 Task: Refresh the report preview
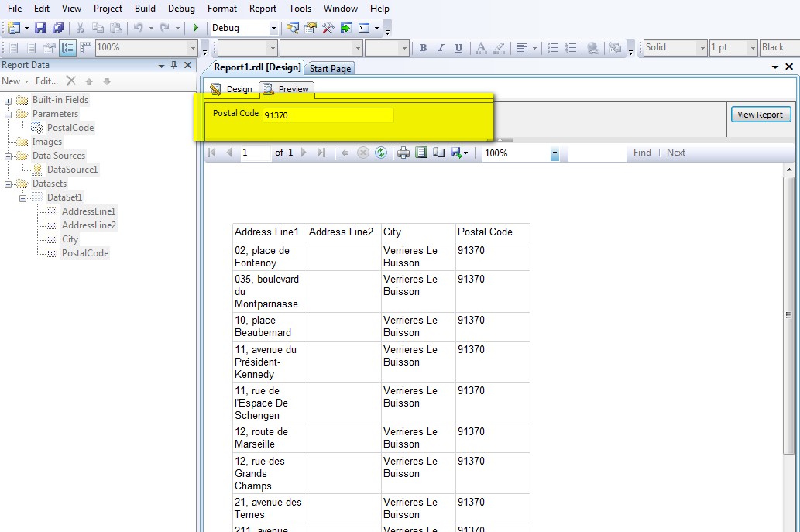pyautogui.click(x=381, y=153)
